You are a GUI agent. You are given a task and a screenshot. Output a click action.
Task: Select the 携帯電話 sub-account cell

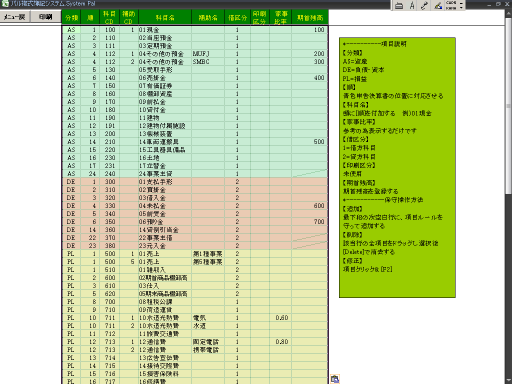(208, 350)
